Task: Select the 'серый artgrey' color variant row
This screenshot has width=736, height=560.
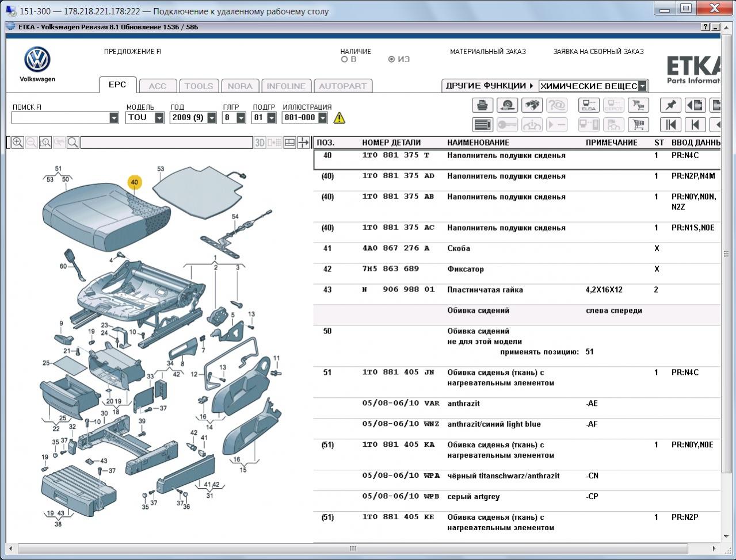Action: [517, 501]
